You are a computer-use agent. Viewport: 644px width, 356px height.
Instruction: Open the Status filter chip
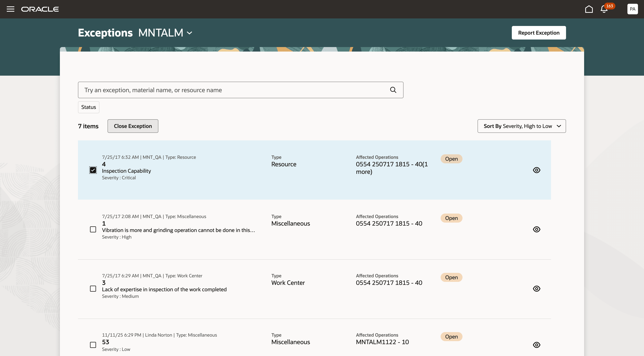89,107
